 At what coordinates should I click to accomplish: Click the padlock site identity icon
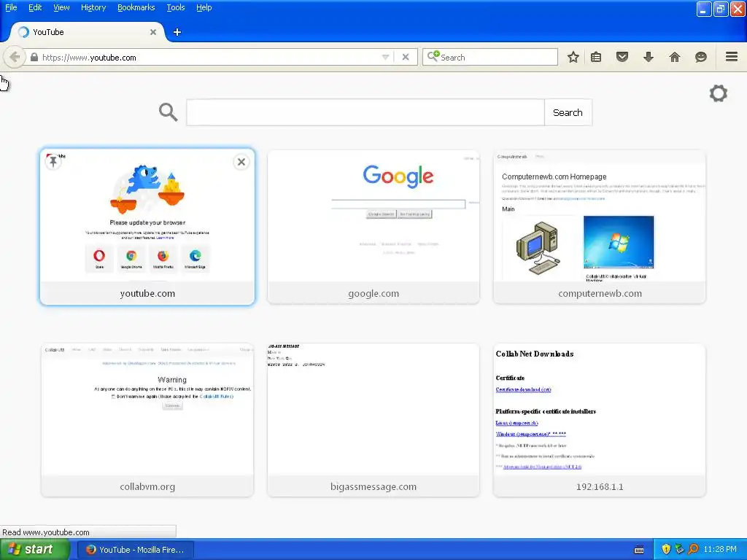point(34,57)
